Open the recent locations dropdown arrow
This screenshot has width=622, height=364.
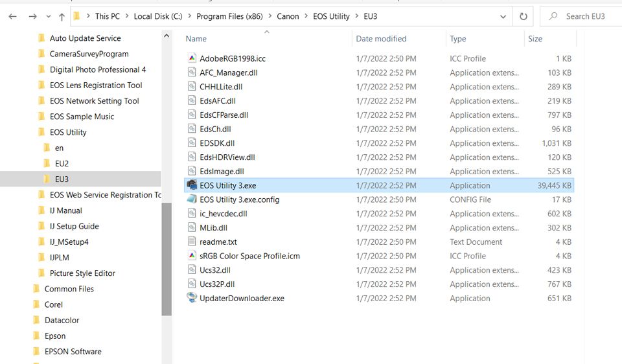point(49,17)
